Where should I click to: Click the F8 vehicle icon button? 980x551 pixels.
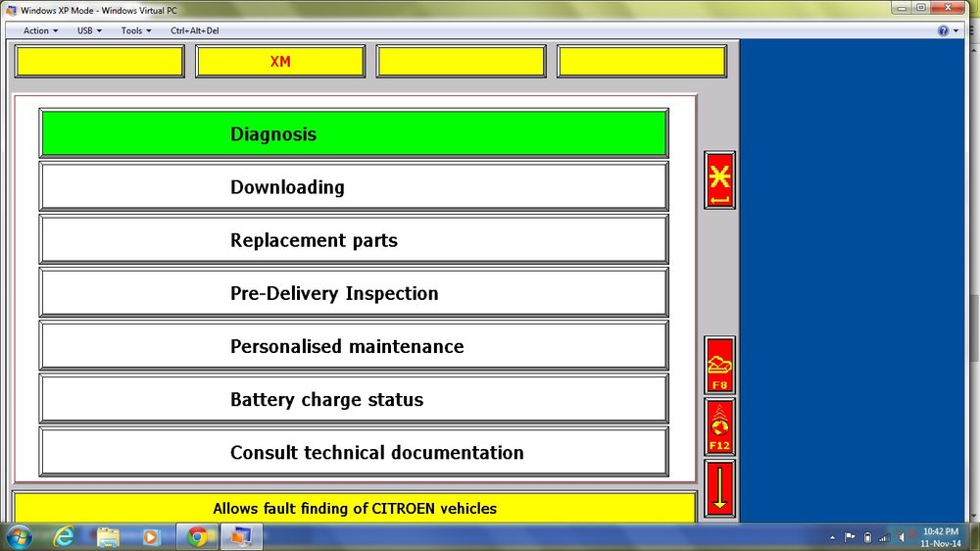pyautogui.click(x=719, y=366)
